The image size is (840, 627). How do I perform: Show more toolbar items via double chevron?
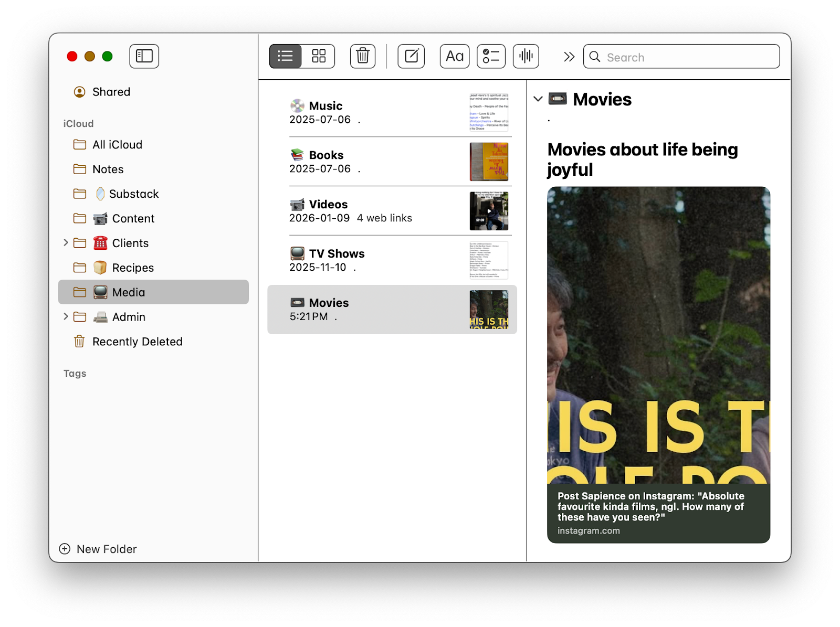[x=569, y=57]
